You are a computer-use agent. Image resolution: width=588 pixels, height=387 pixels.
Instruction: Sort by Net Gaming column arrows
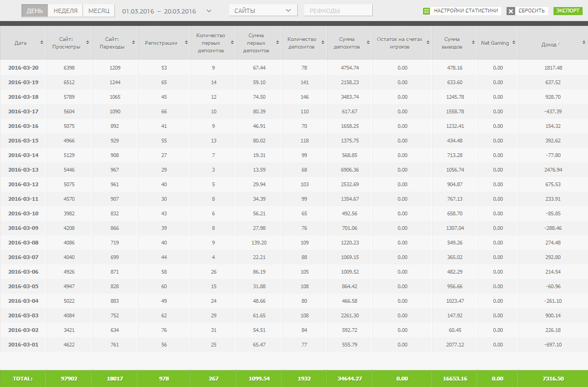tap(514, 43)
